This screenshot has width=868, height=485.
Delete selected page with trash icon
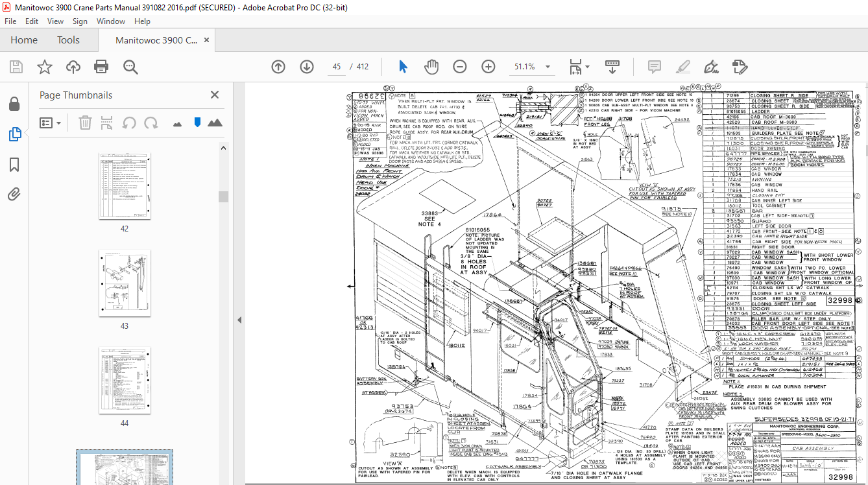click(x=85, y=123)
